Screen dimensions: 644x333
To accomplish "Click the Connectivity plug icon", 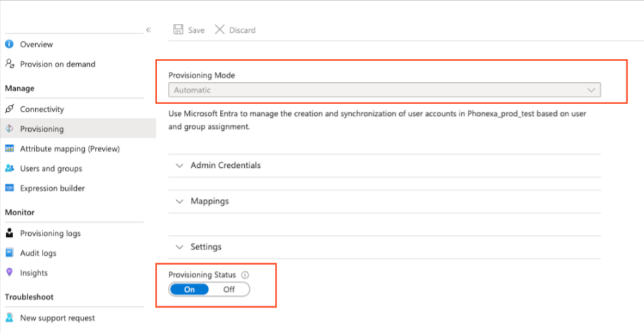I will (x=10, y=109).
